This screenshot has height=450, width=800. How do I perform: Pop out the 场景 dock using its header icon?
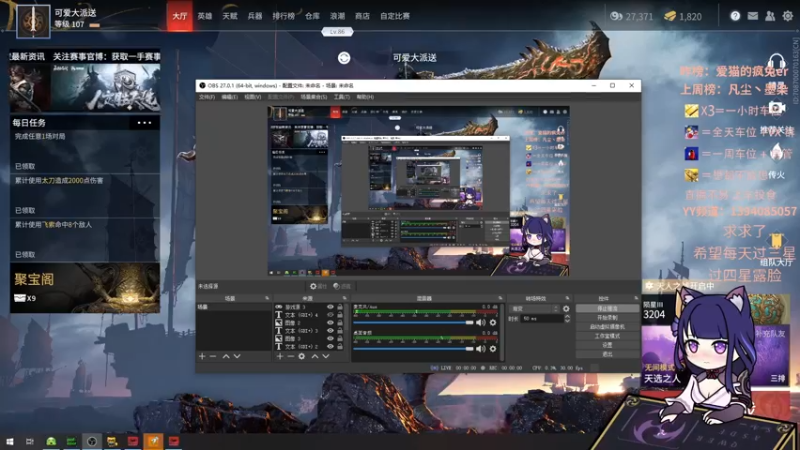click(267, 298)
